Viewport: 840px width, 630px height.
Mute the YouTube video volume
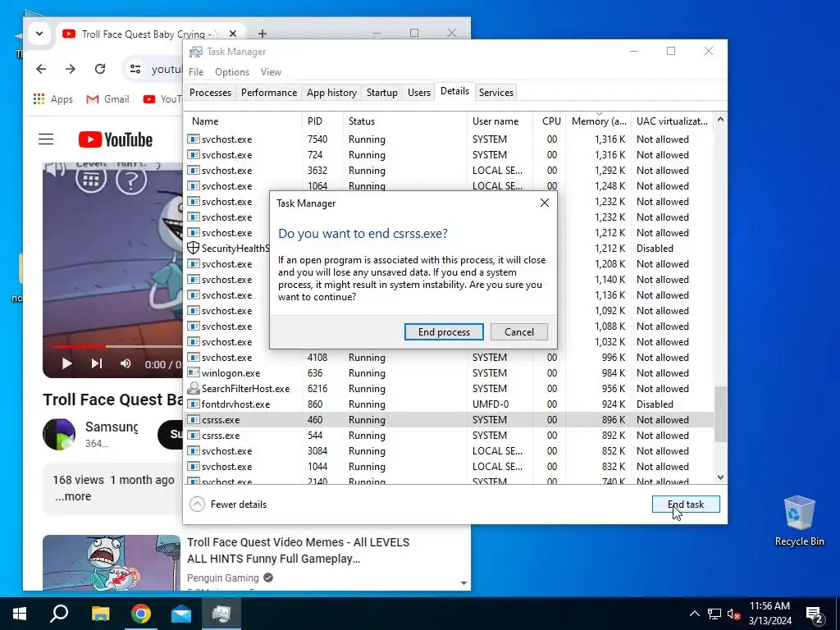coord(126,363)
